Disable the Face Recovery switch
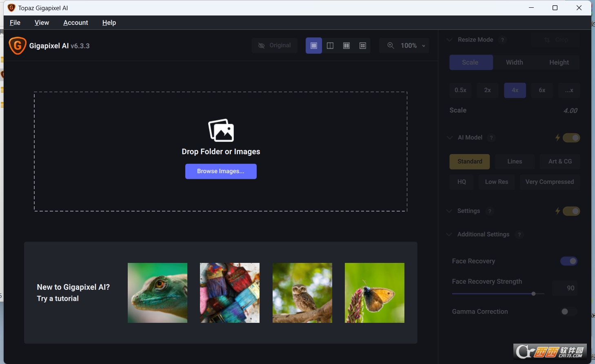The height and width of the screenshot is (364, 595). (569, 261)
